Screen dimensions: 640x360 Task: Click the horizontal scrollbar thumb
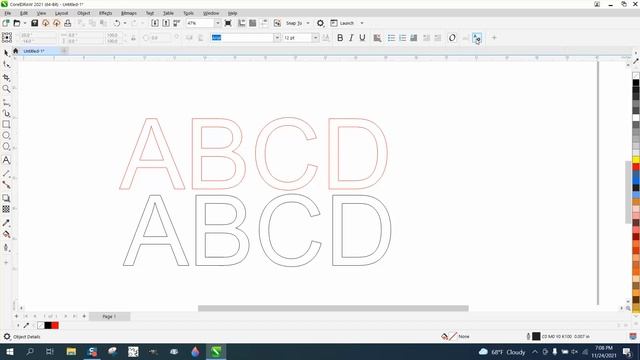pos(333,308)
